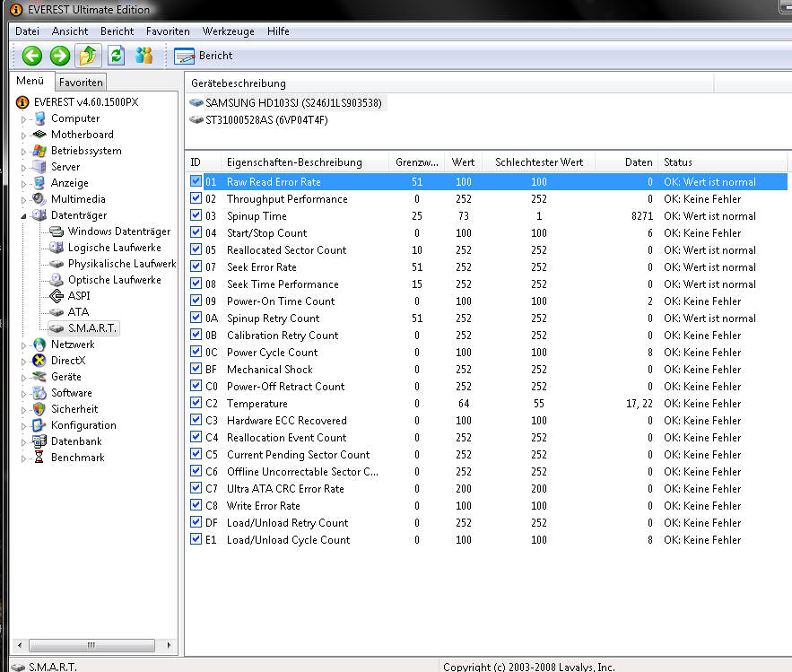Open Logische Laufwerke tree entry

(x=107, y=248)
